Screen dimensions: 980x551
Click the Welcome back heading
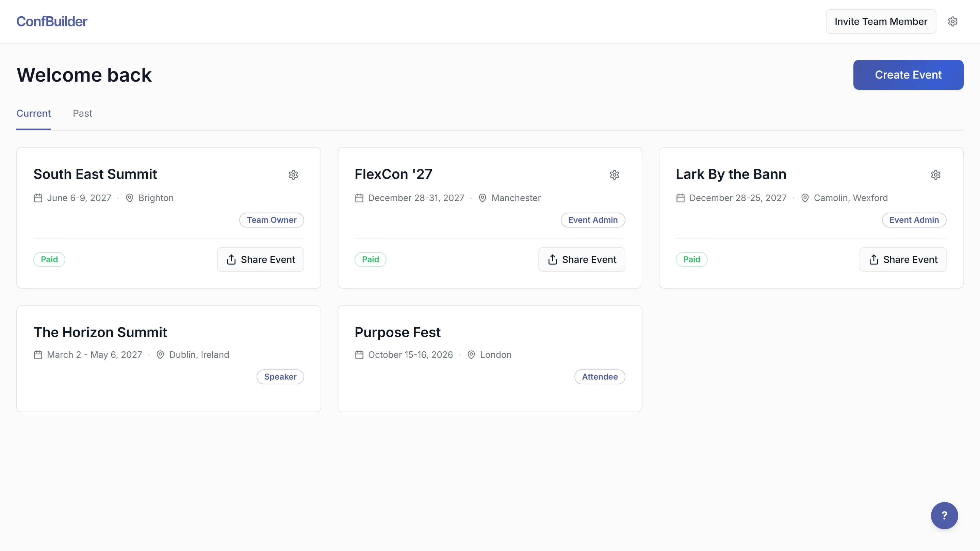point(84,75)
